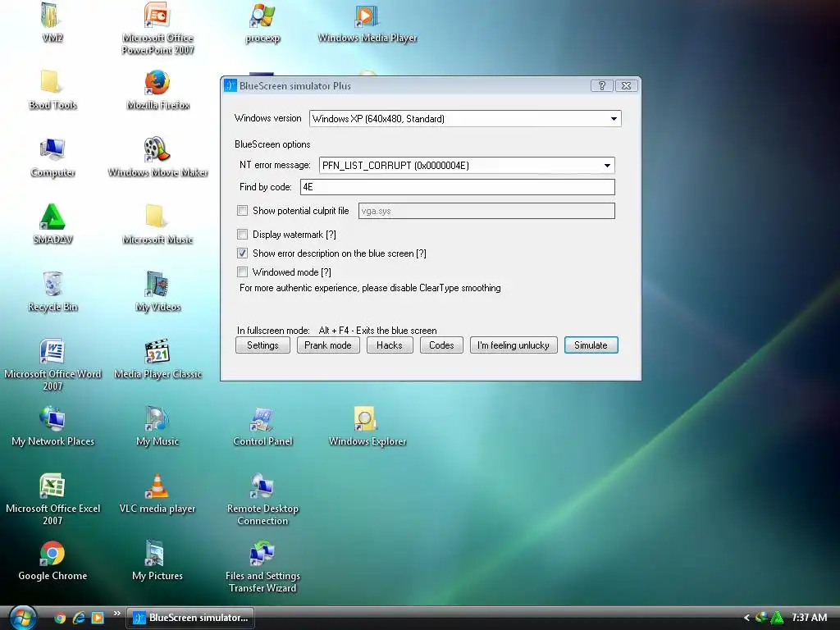Select Google Chrome desktop icon
The height and width of the screenshot is (630, 840).
coord(52,560)
